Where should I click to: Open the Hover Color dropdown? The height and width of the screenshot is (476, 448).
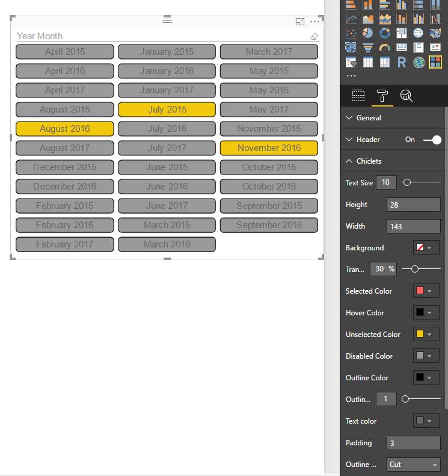tap(426, 312)
